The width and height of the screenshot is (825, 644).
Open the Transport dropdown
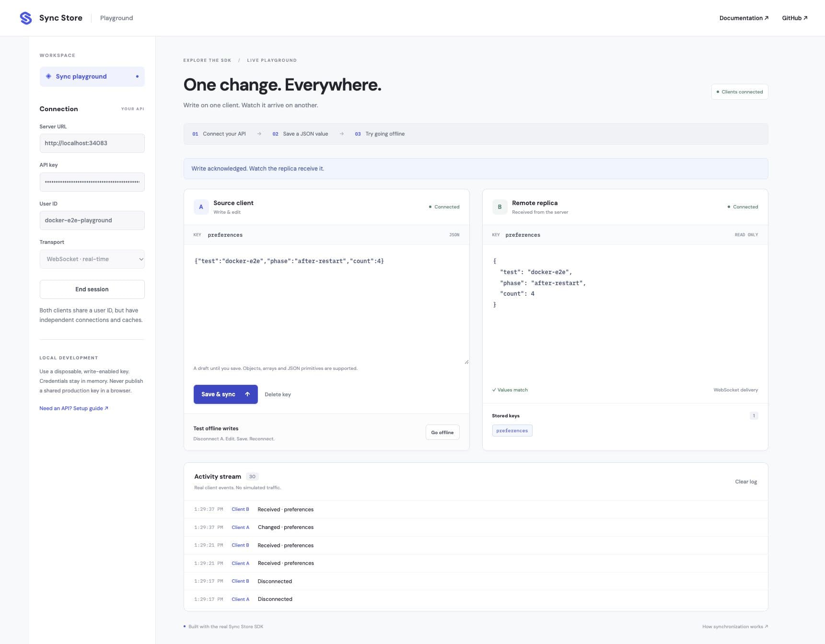click(x=92, y=259)
